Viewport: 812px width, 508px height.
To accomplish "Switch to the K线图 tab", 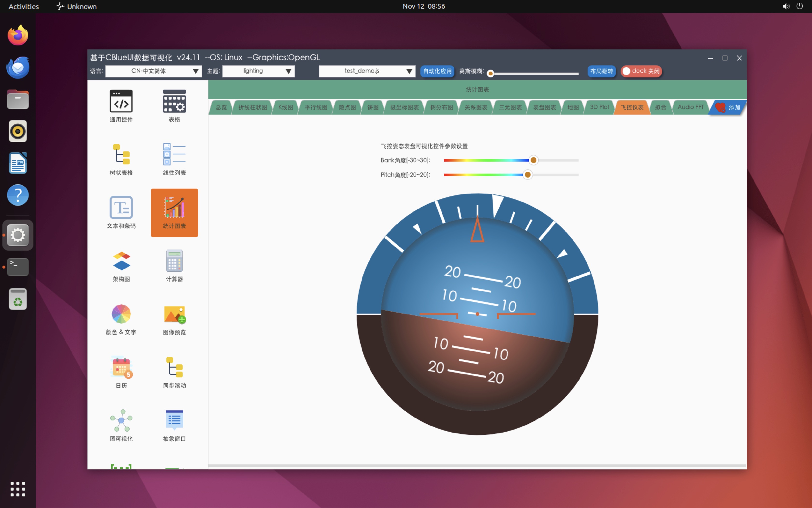I will coord(286,107).
